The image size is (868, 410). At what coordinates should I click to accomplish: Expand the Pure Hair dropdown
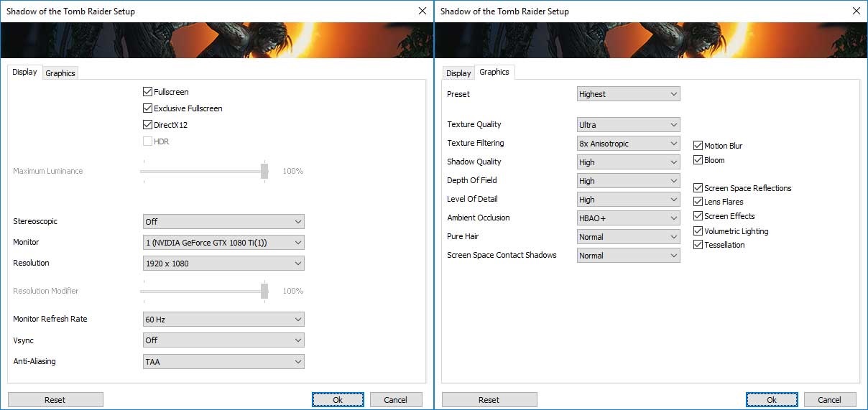(629, 237)
